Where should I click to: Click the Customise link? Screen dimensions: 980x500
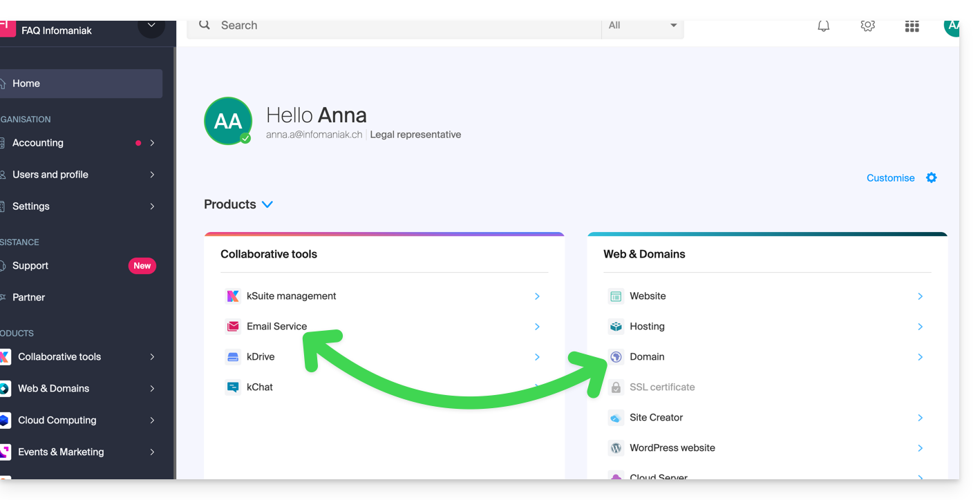click(890, 178)
